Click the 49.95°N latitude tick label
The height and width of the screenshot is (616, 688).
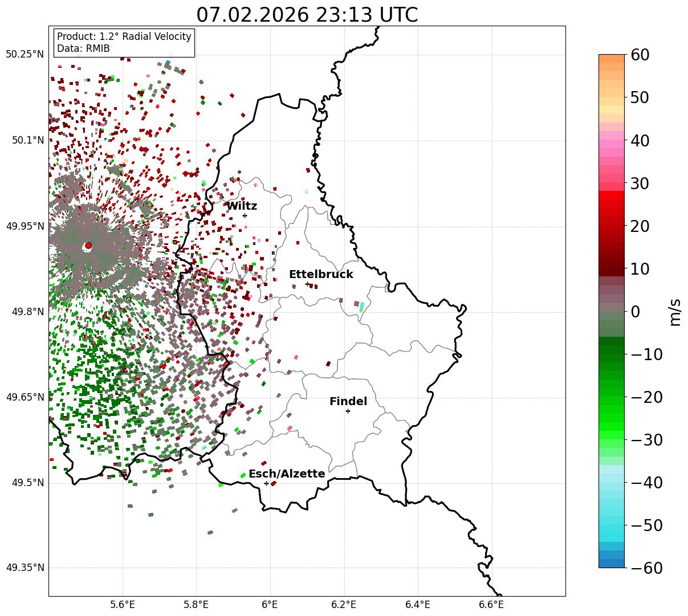click(x=25, y=226)
